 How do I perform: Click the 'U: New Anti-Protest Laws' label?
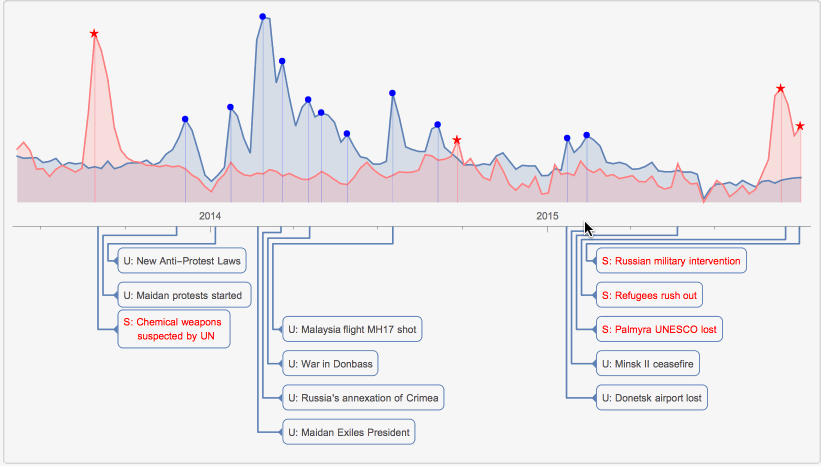[x=182, y=261]
